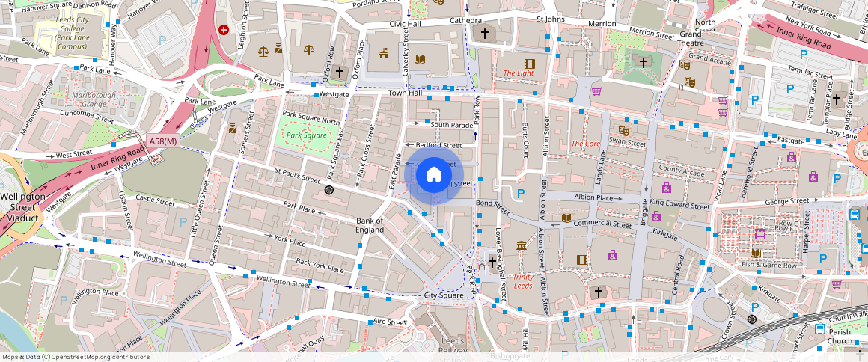
Task: Click the cinema icon near Trinity Leeds
Action: [x=582, y=260]
